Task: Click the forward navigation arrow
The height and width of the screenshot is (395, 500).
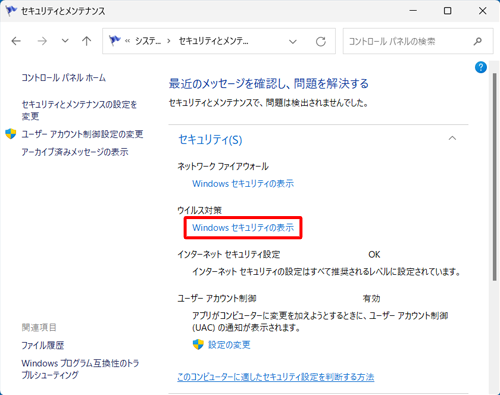Action: [x=42, y=41]
